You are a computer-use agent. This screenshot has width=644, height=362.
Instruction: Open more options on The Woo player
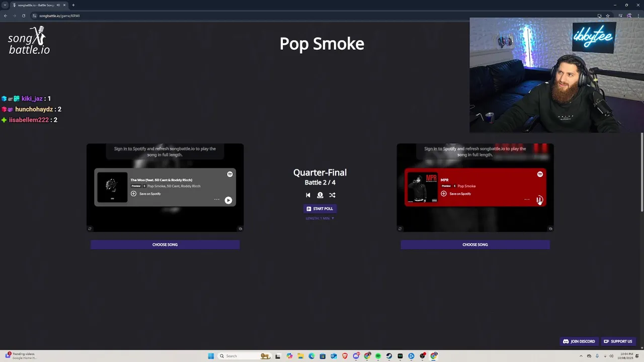tap(217, 200)
